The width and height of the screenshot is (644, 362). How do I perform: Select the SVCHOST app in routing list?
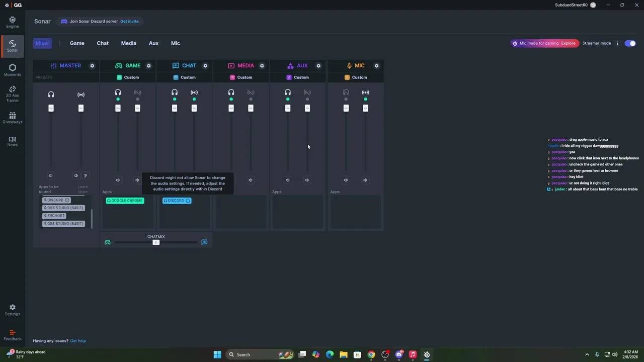click(54, 216)
